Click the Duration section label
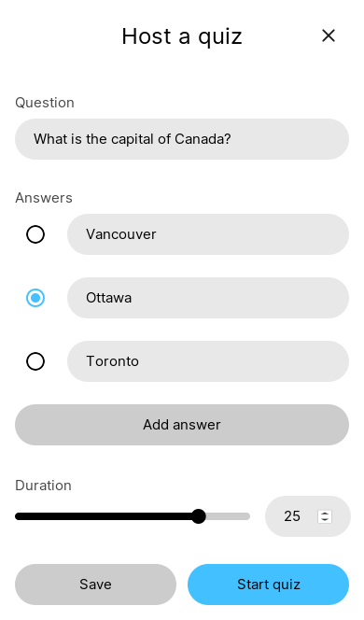Image resolution: width=364 pixels, height=620 pixels. 44,486
